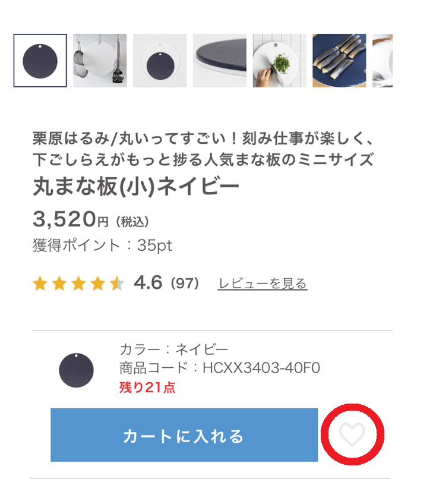View thumbnail of white board hanging with utensils

pyautogui.click(x=100, y=61)
